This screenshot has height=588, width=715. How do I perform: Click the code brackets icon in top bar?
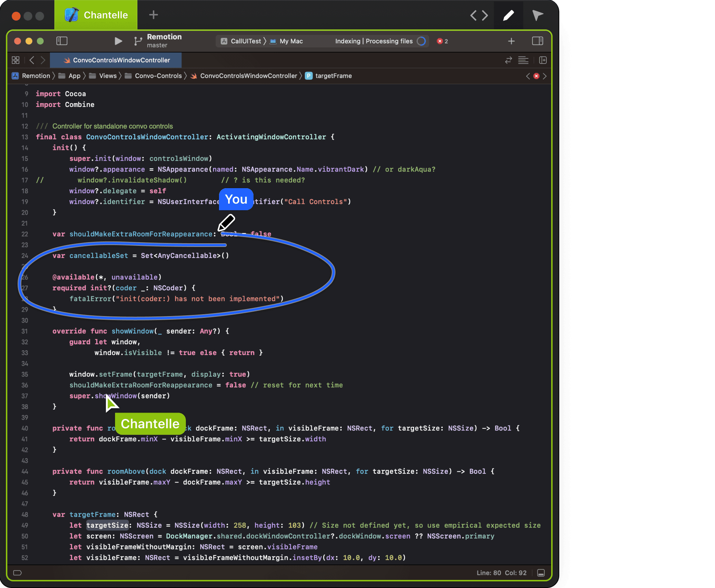[x=479, y=15]
